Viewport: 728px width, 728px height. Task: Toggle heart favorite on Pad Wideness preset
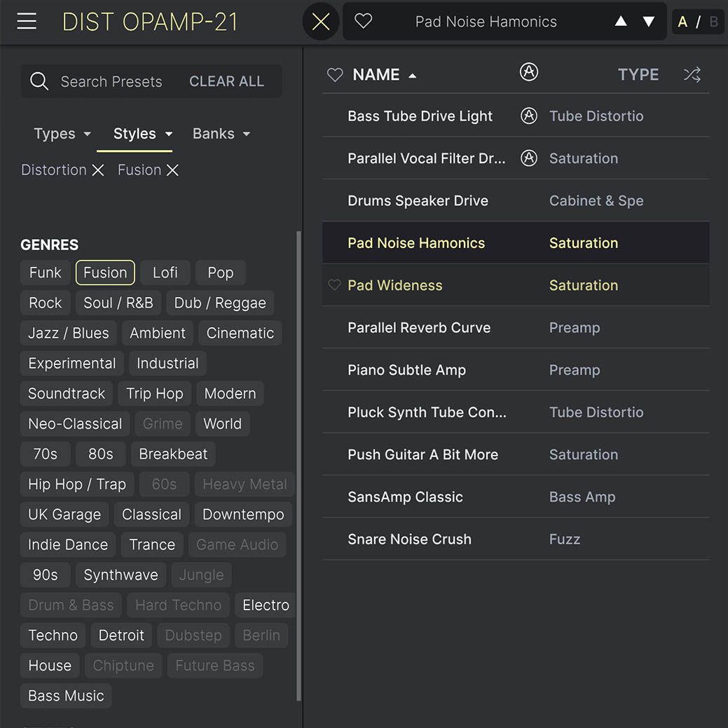(x=335, y=285)
